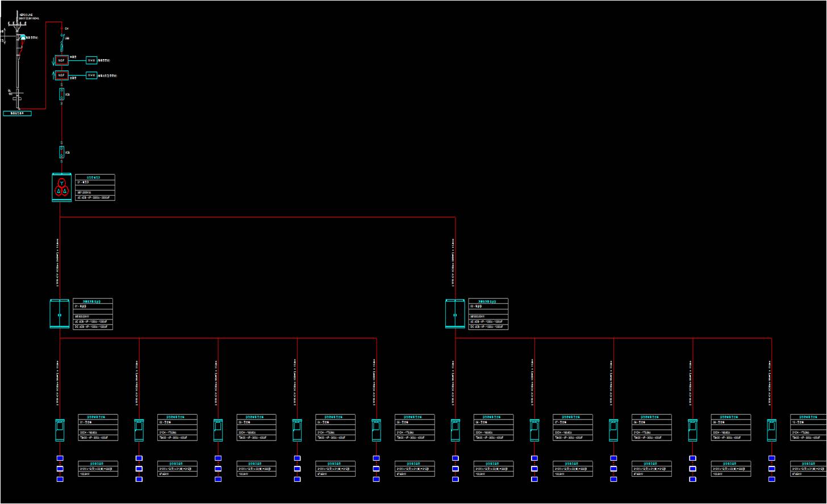This screenshot has height=504, width=827.
Task: Select the inverter cabinet labeled 08
Action: pyautogui.click(x=613, y=430)
